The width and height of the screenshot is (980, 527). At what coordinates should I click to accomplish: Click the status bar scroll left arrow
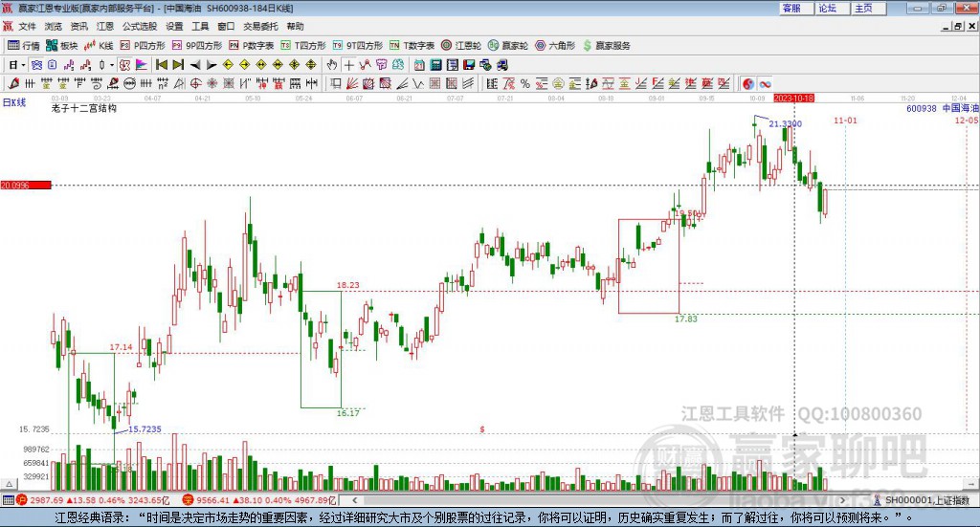pos(355,500)
